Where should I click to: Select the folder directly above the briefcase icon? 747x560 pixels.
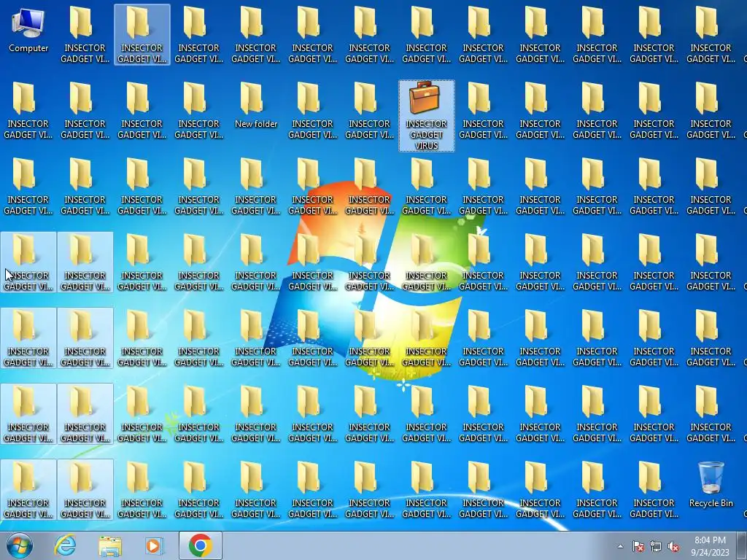click(426, 34)
